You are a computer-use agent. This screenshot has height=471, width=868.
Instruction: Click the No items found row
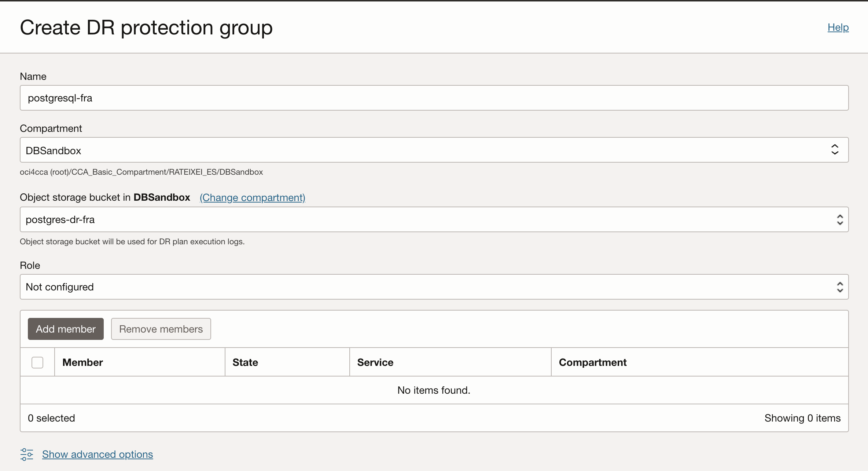[x=434, y=390]
